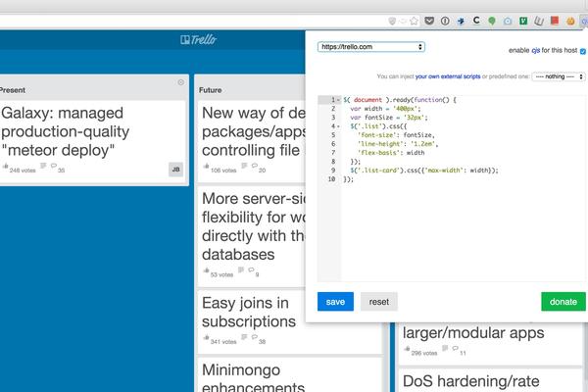Click thumbs-up icon on Easy joins card
Viewport: 588px width, 392px height.
tap(206, 337)
